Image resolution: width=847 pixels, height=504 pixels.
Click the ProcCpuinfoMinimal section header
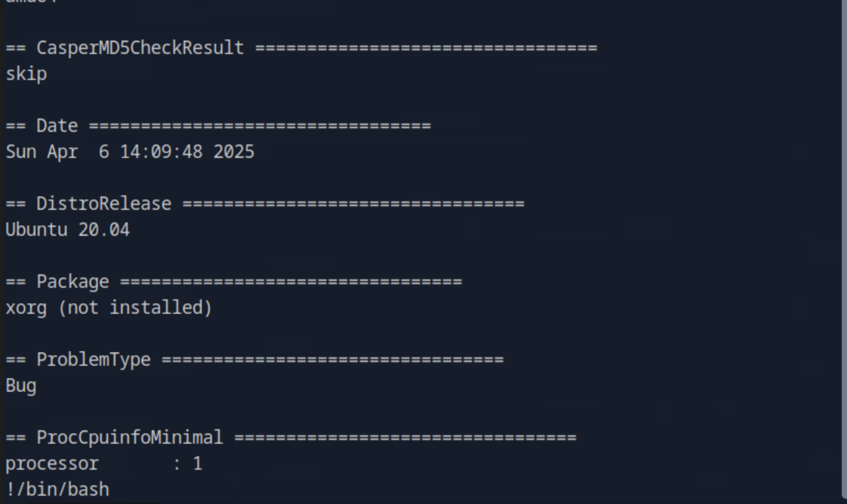point(129,437)
